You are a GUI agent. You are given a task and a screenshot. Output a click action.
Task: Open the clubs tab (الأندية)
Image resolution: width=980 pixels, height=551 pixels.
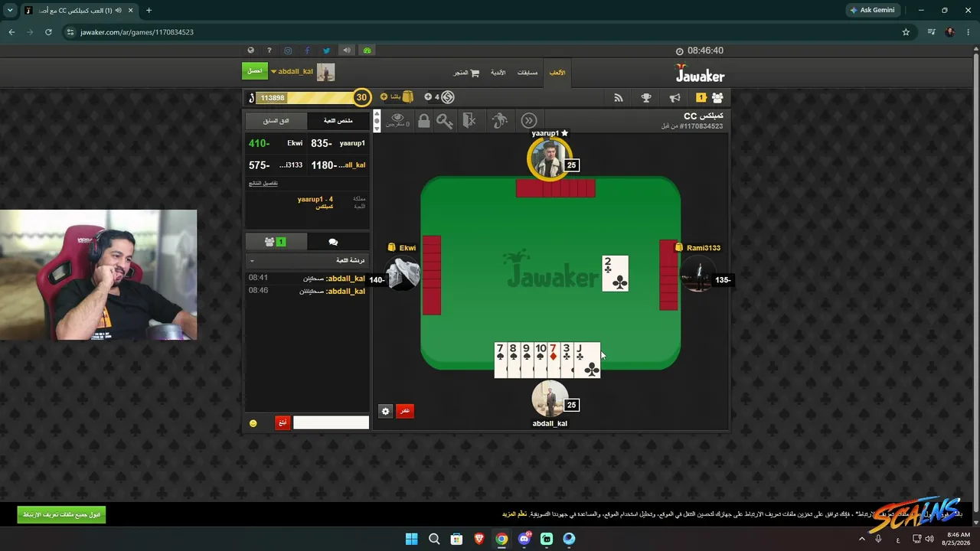click(498, 73)
